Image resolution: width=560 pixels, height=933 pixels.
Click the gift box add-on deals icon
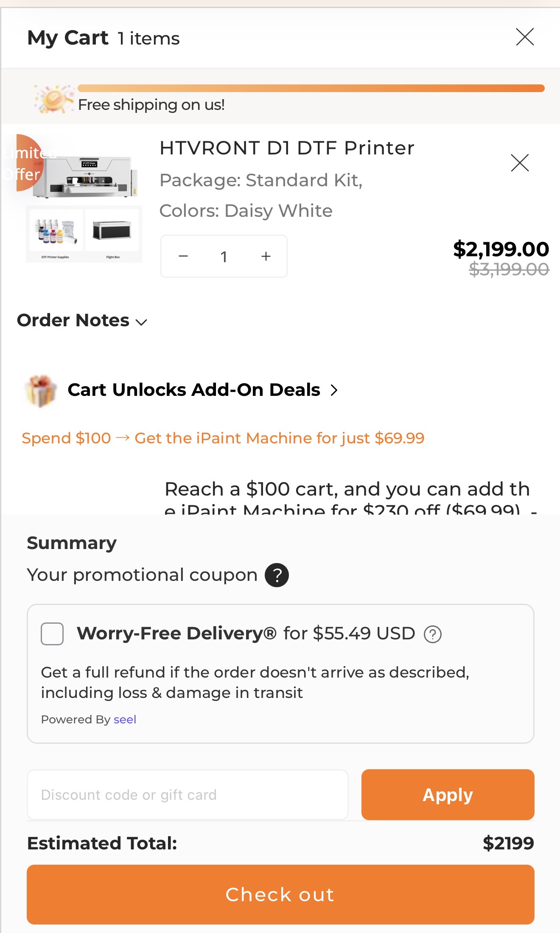pos(41,390)
